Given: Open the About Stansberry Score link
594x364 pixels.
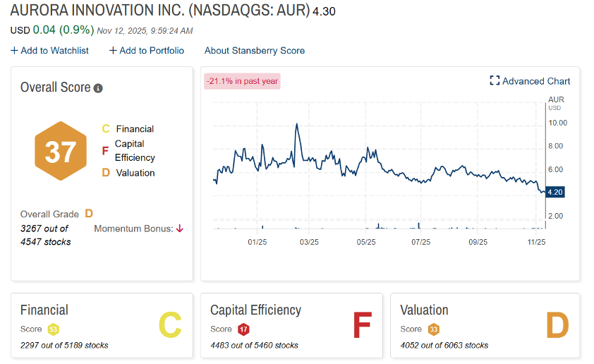Looking at the screenshot, I should click(x=254, y=51).
